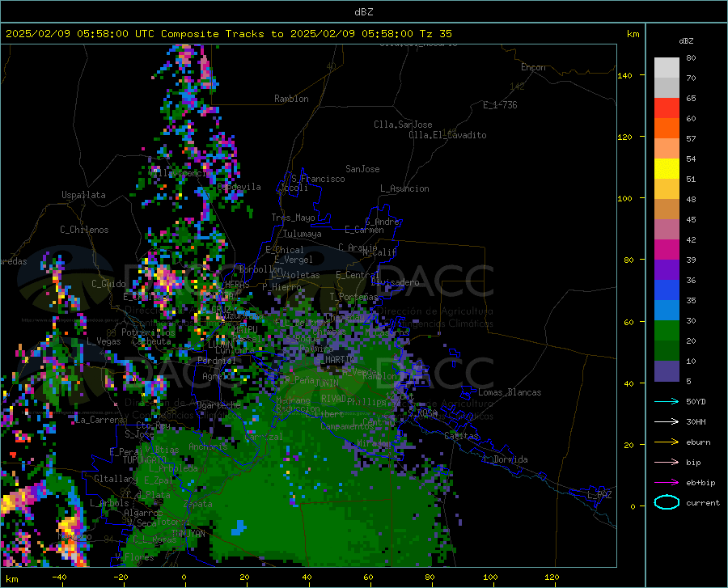Pick the light gray 70-80 dBZ swatch
Viewport: 728px width, 588px height.
coord(667,68)
